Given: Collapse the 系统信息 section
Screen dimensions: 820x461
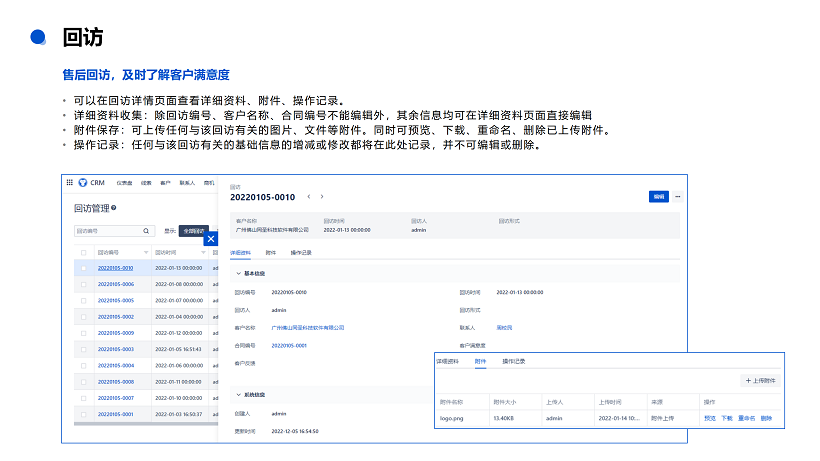Looking at the screenshot, I should 238,395.
